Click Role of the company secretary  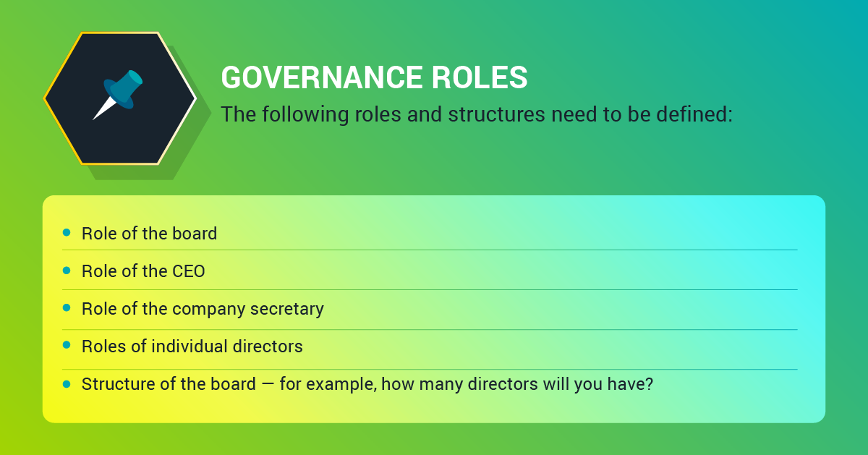click(203, 309)
